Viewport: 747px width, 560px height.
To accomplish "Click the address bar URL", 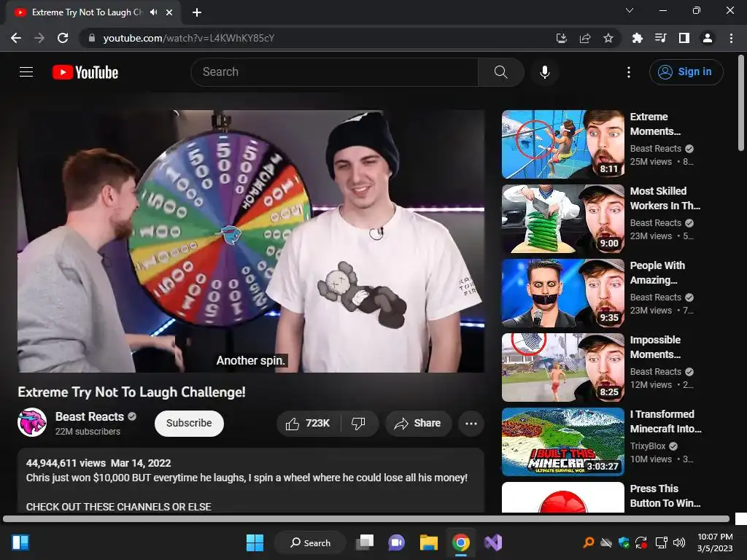I will (x=189, y=38).
